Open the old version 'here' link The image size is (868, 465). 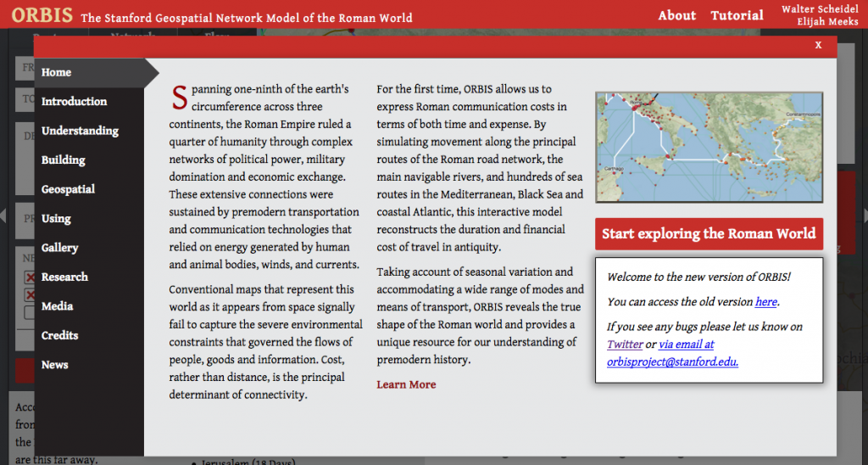pos(766,302)
